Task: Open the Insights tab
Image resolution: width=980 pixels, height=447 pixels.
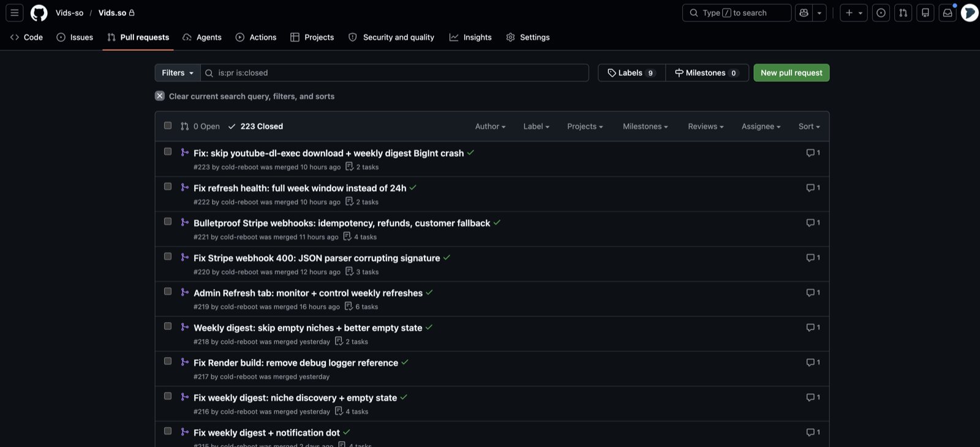Action: [470, 37]
